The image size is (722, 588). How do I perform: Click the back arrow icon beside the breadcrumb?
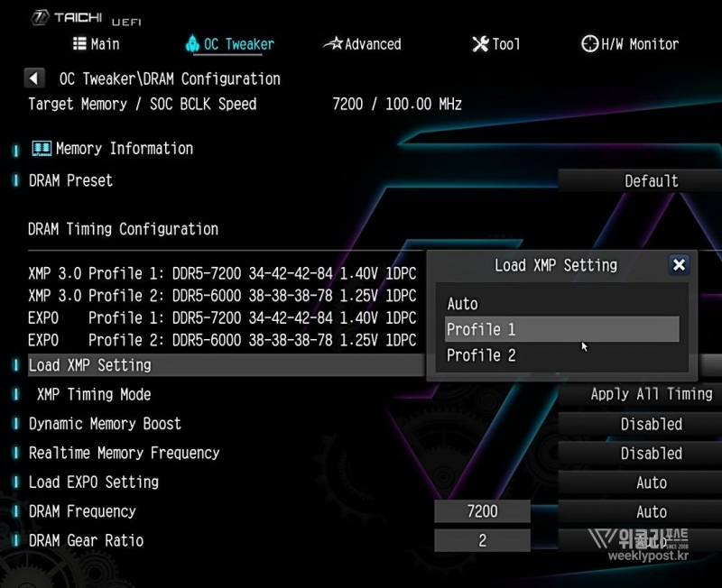(x=34, y=78)
